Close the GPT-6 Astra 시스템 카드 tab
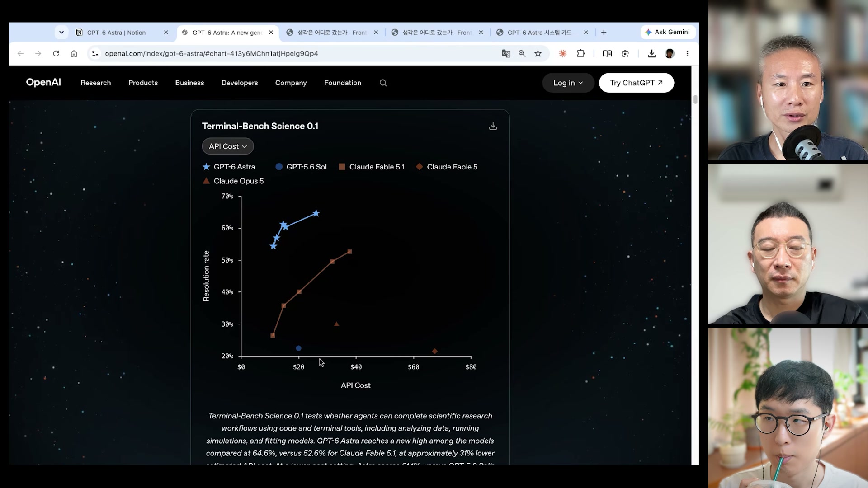The width and height of the screenshot is (868, 488). [x=586, y=33]
